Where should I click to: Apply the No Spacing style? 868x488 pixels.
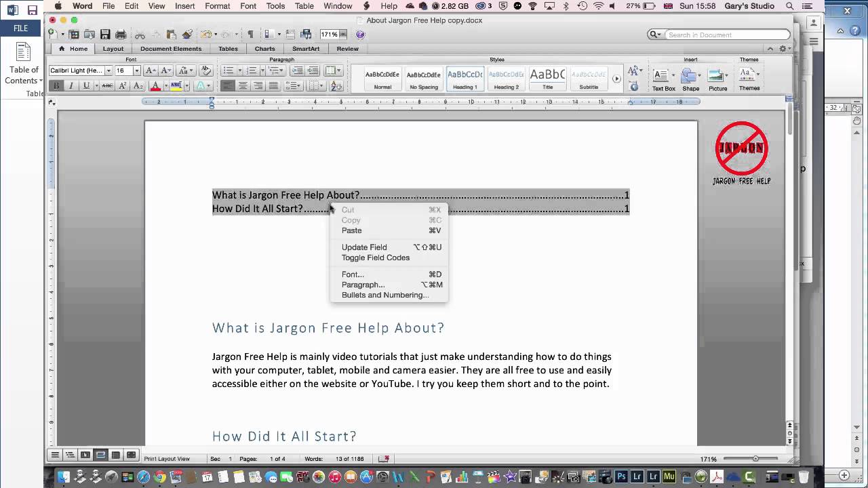[x=424, y=79]
